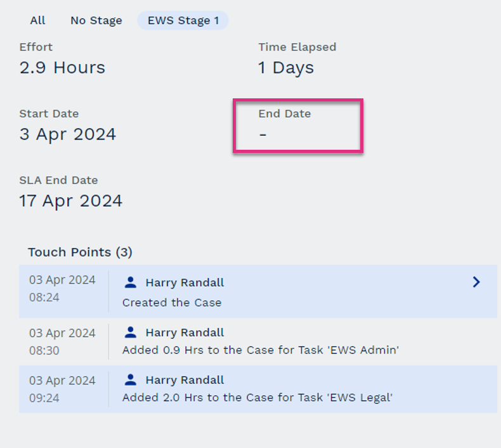
Task: Expand the Created the Case chevron arrow
Action: pyautogui.click(x=476, y=282)
